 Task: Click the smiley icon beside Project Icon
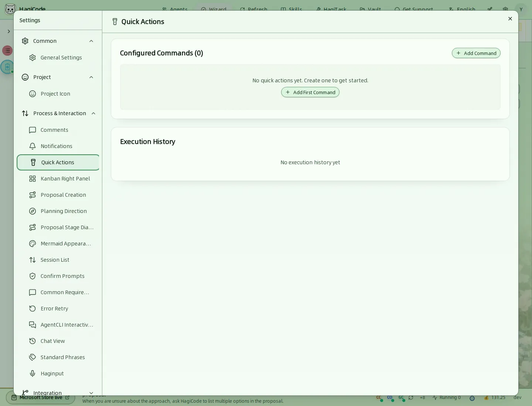pyautogui.click(x=33, y=94)
